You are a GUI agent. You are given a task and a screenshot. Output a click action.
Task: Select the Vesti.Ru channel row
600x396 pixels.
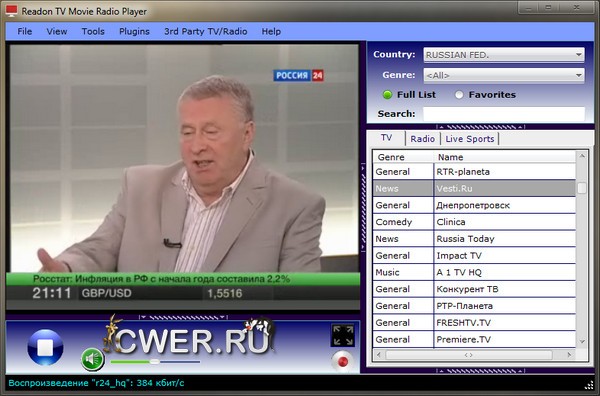474,189
